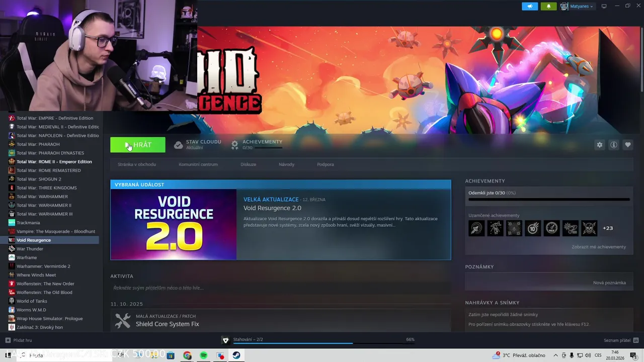Screen dimensions: 644x362
Task: Click Zobrazit mé achievementy link
Action: point(599,247)
